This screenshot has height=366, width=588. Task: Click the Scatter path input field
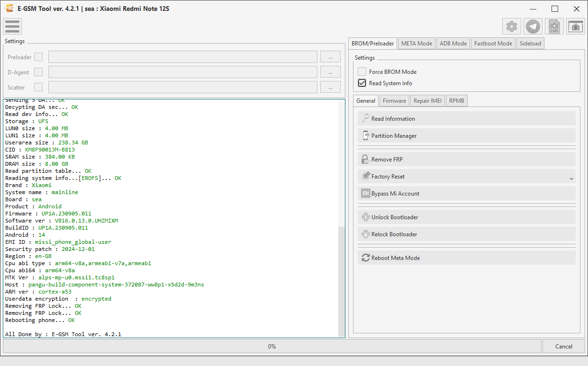click(183, 87)
